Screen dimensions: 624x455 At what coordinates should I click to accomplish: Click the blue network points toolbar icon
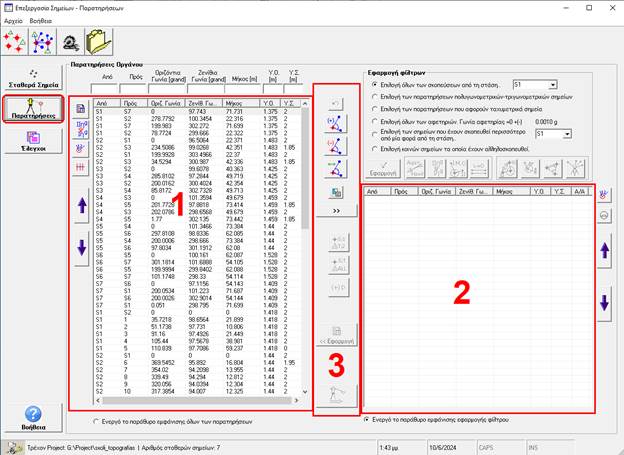[43, 42]
